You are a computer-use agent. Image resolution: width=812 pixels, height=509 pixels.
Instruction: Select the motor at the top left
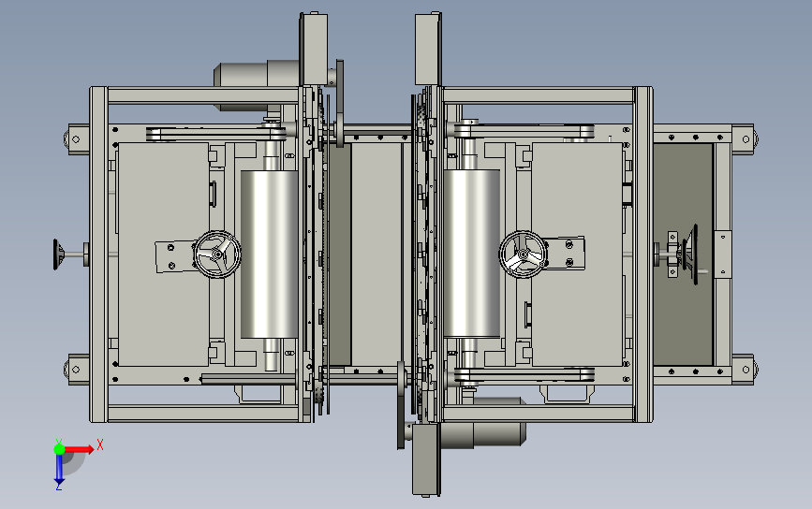pos(257,86)
